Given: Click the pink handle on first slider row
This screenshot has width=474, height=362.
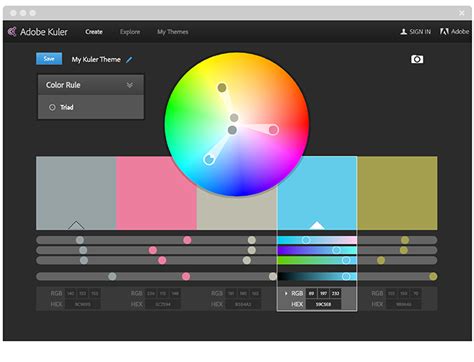Looking at the screenshot, I should pos(187,240).
